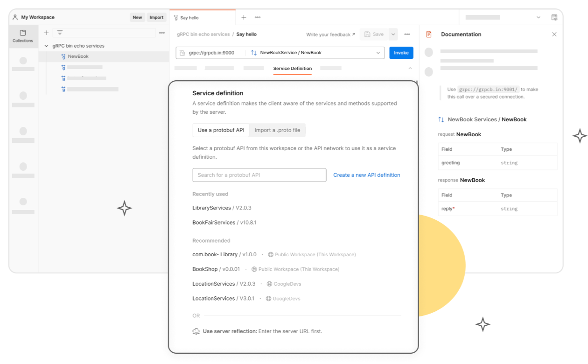Click the ellipsis menu beside the Save button

click(x=407, y=34)
